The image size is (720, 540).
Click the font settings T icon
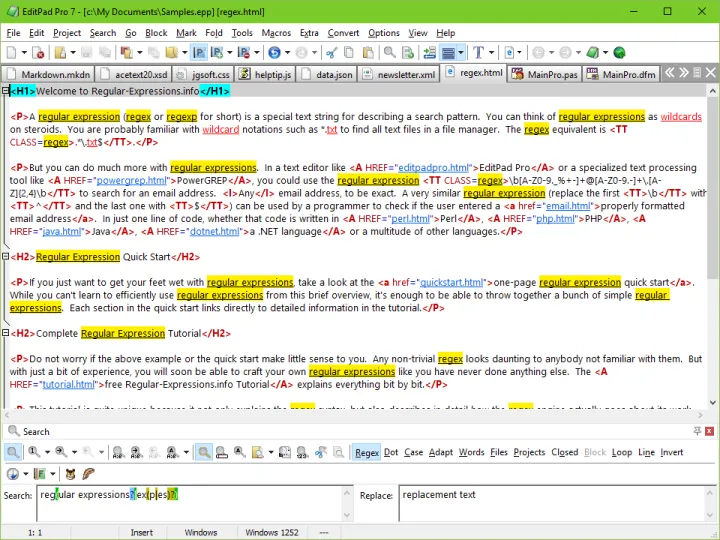pos(478,52)
